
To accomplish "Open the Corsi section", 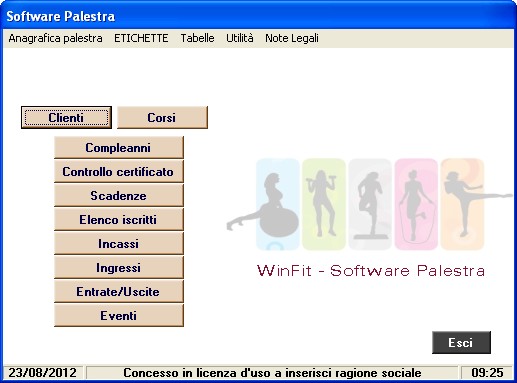I will [x=162, y=117].
